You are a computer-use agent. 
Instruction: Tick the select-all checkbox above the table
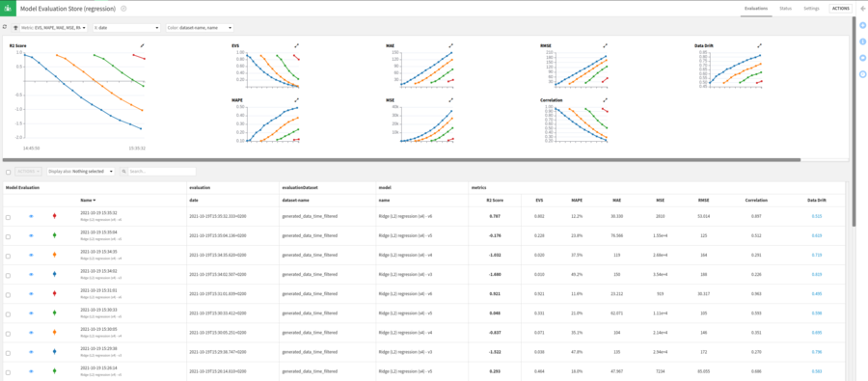point(8,173)
